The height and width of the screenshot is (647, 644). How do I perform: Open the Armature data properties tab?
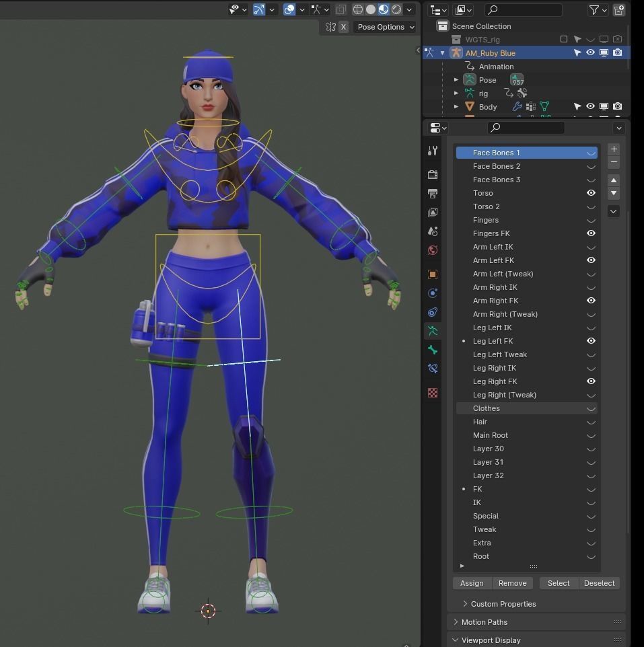pos(433,331)
